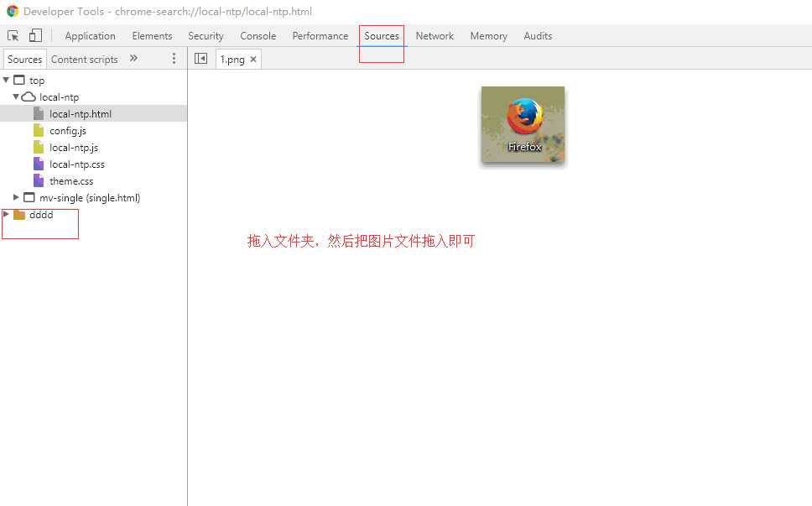The image size is (812, 506).
Task: Open the Performance tab
Action: (320, 36)
